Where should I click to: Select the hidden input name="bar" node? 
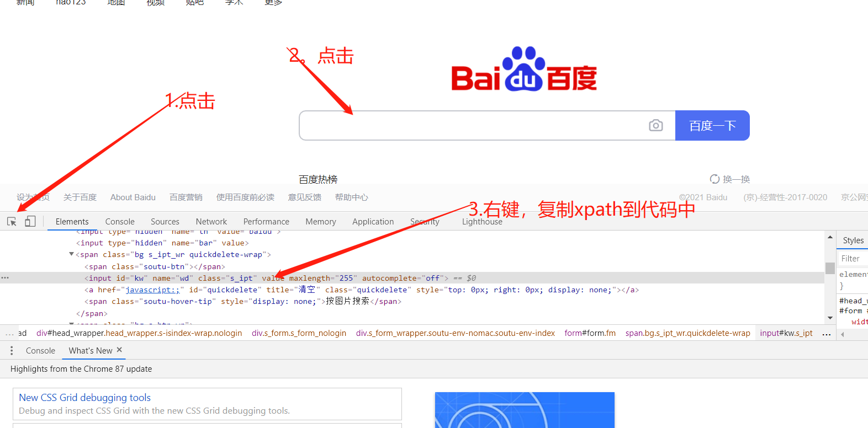point(162,243)
